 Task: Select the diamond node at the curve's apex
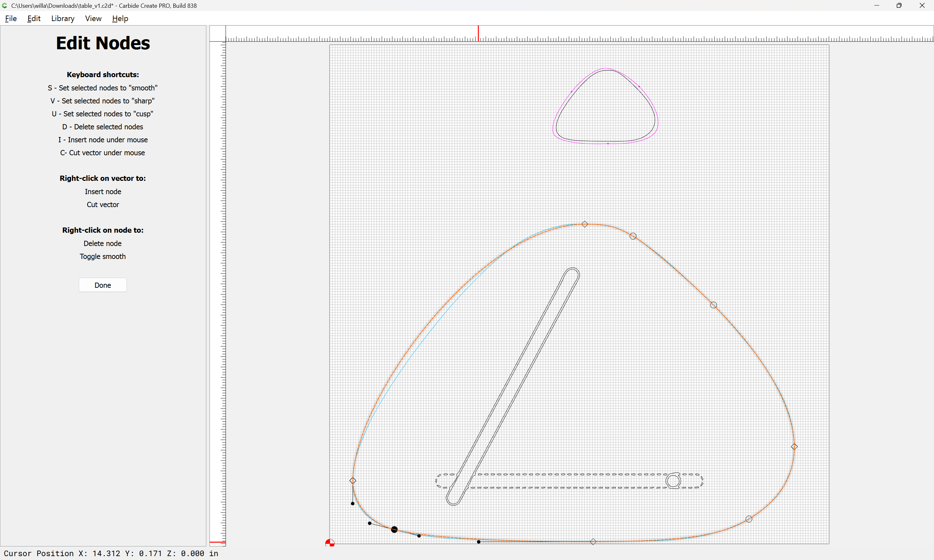coord(585,224)
